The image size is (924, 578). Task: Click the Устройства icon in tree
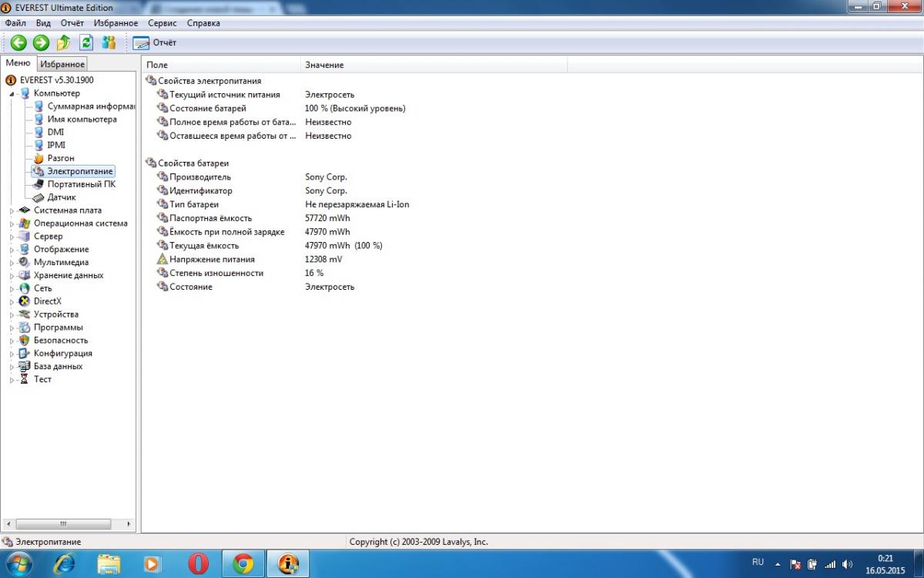[25, 314]
